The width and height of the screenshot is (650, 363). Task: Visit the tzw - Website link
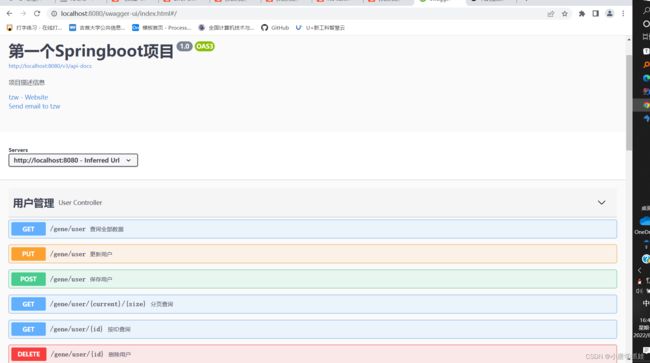point(28,97)
